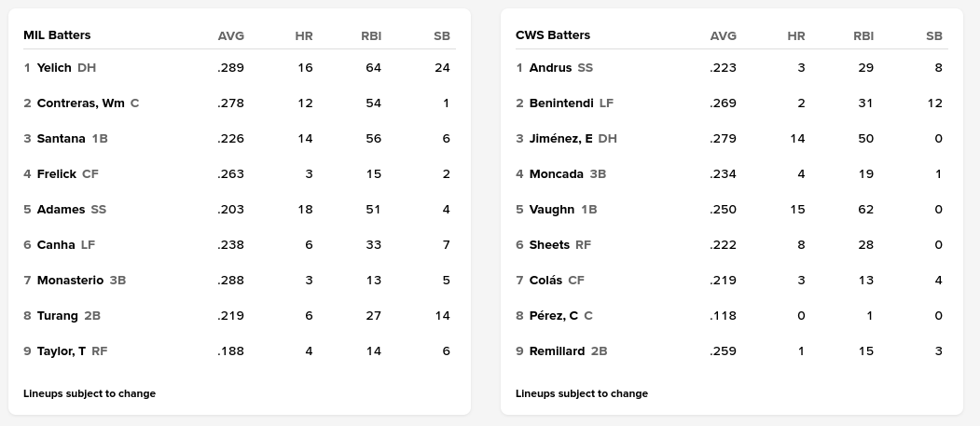980x426 pixels.
Task: Click Remillard in the CWS lineup
Action: pos(557,351)
